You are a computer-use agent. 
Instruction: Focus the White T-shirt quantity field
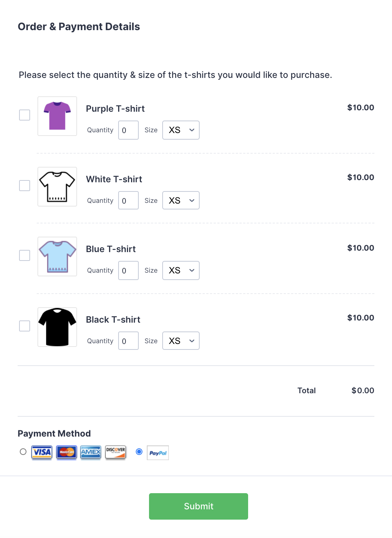[128, 201]
